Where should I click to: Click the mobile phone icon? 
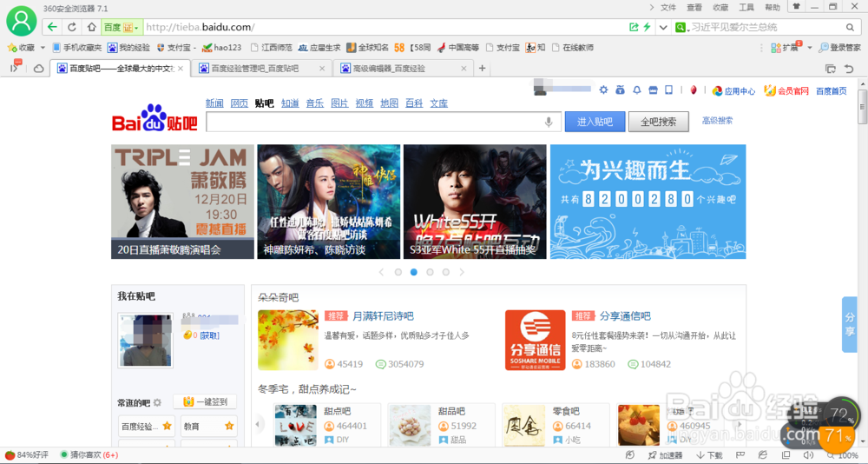668,89
